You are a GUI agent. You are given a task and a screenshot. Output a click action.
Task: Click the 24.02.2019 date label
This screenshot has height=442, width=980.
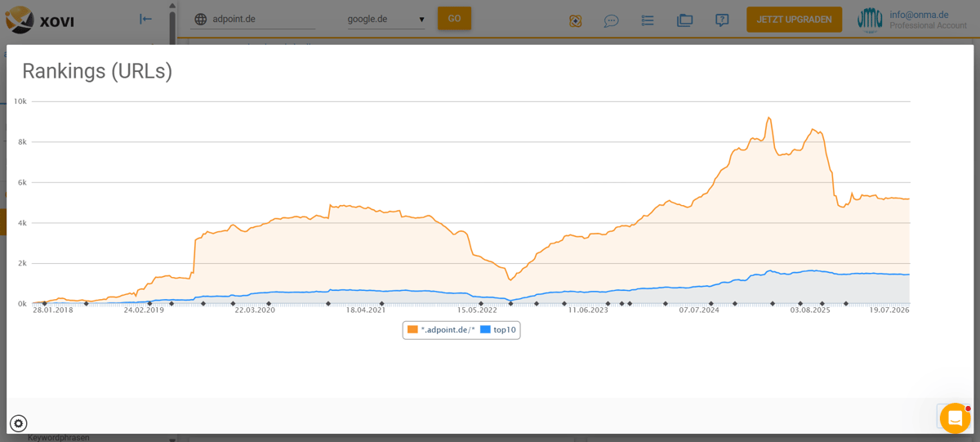pos(144,310)
